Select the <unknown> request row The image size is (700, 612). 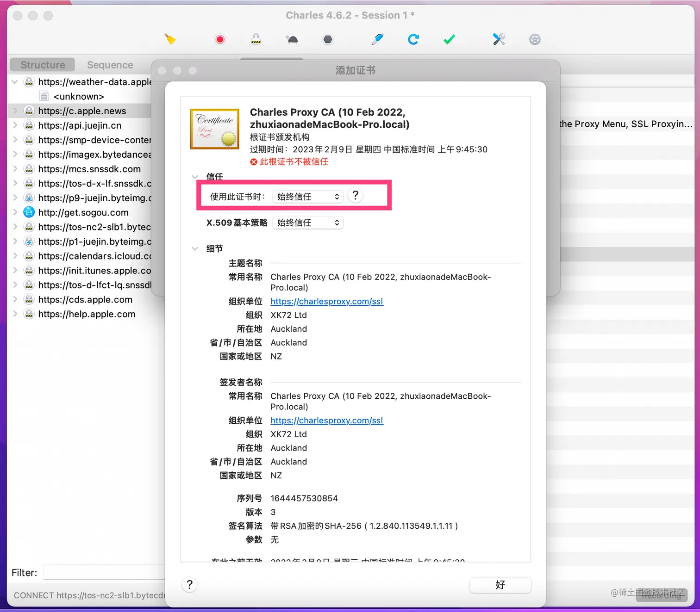(x=79, y=96)
